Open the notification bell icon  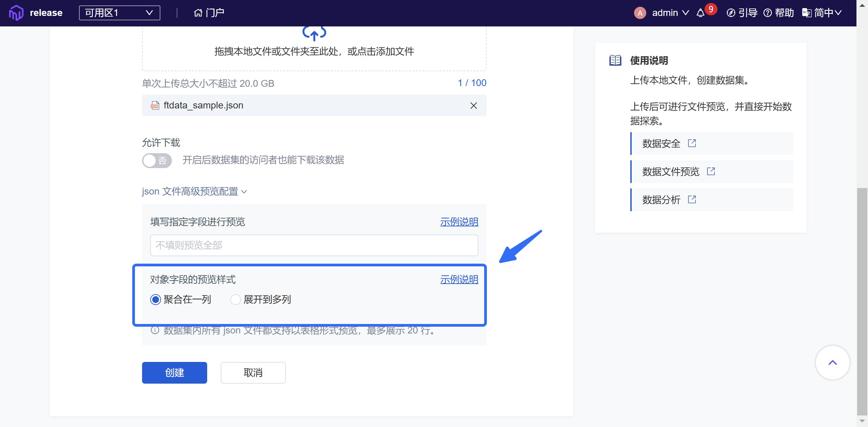click(701, 13)
